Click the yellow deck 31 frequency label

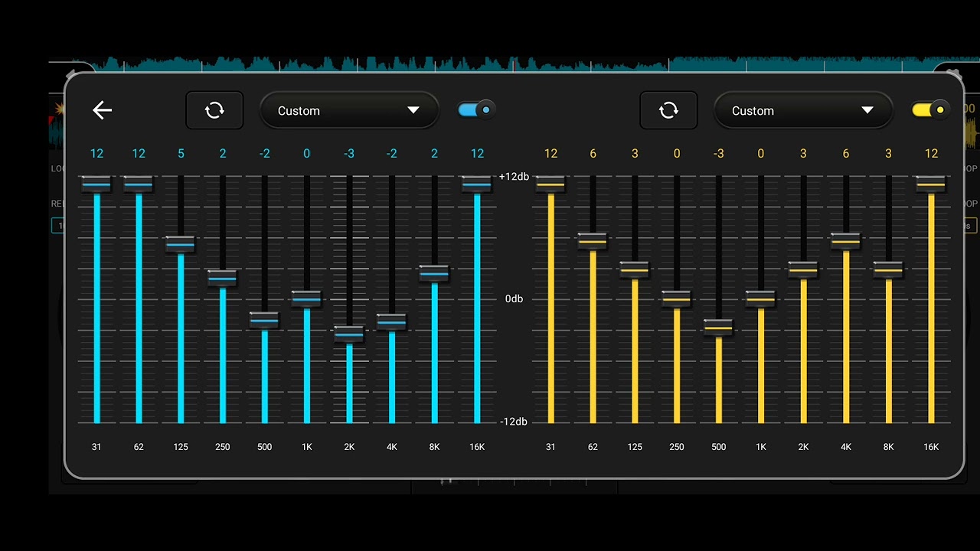(550, 447)
